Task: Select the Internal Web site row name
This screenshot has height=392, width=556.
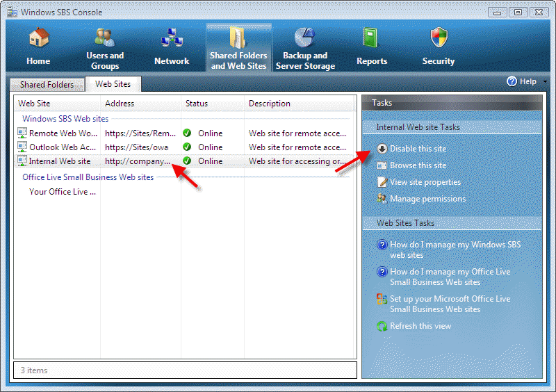Action: [60, 161]
